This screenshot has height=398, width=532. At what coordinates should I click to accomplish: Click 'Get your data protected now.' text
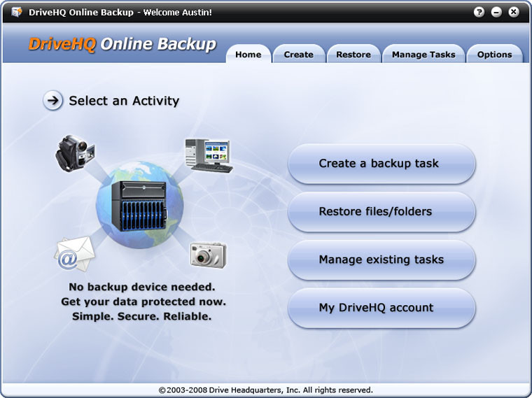pyautogui.click(x=143, y=301)
